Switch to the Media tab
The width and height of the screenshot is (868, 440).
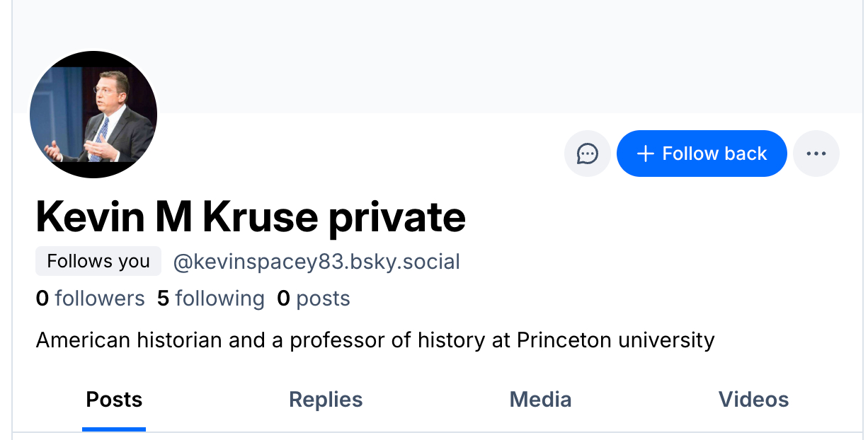click(x=540, y=400)
